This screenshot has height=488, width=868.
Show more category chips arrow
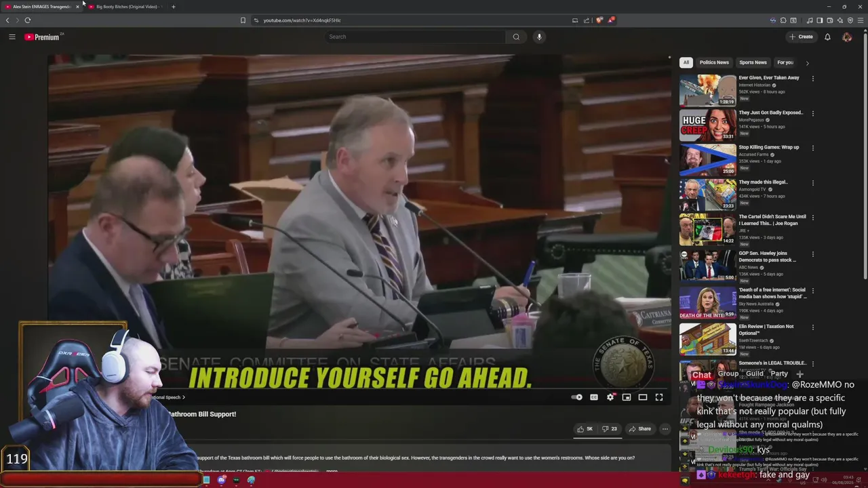(807, 63)
